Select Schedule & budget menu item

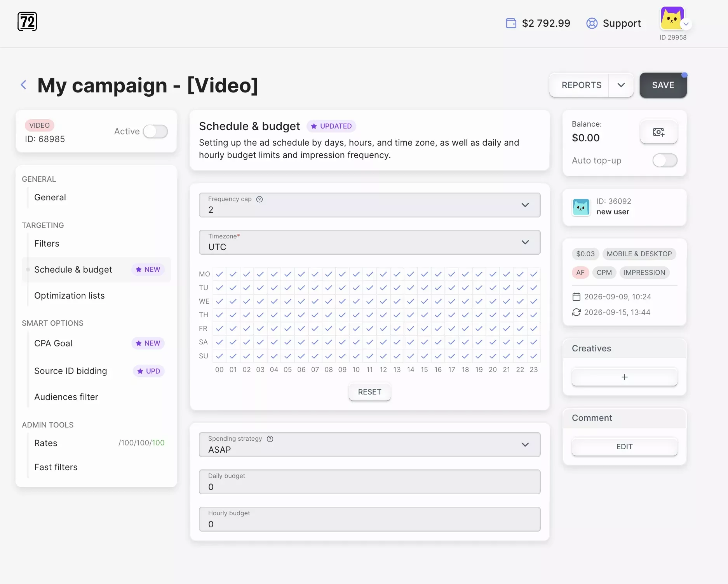coord(96,269)
